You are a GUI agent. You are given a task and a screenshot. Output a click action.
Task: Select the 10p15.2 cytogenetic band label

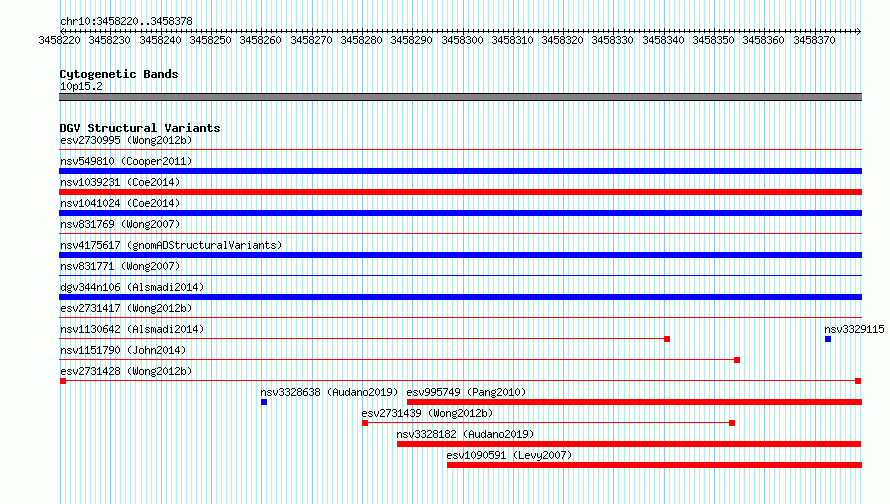pos(81,86)
